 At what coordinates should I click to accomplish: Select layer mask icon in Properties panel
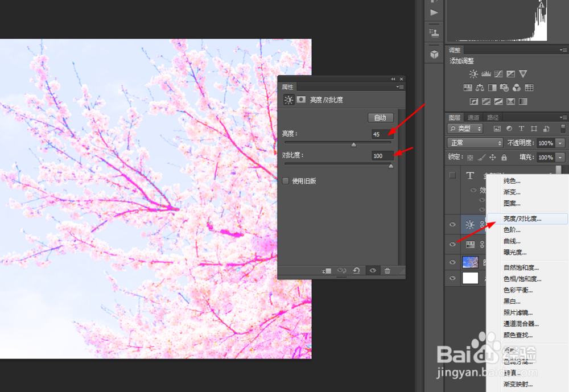point(301,100)
